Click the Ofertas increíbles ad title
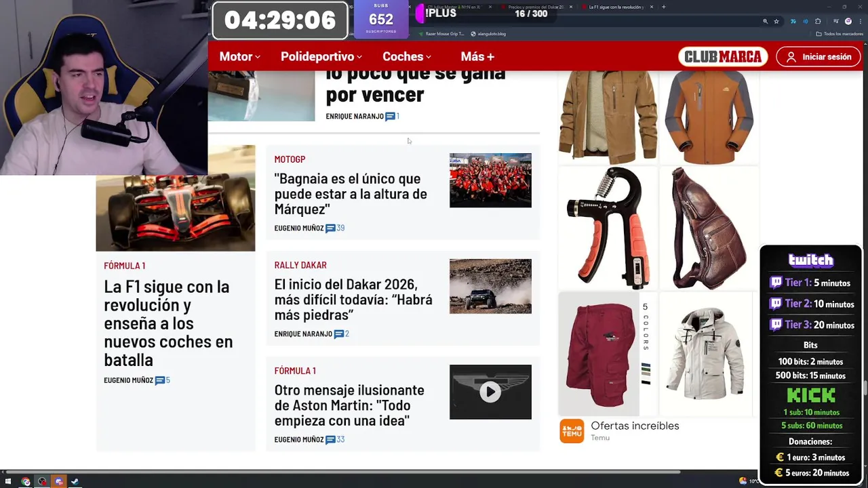 pyautogui.click(x=635, y=426)
